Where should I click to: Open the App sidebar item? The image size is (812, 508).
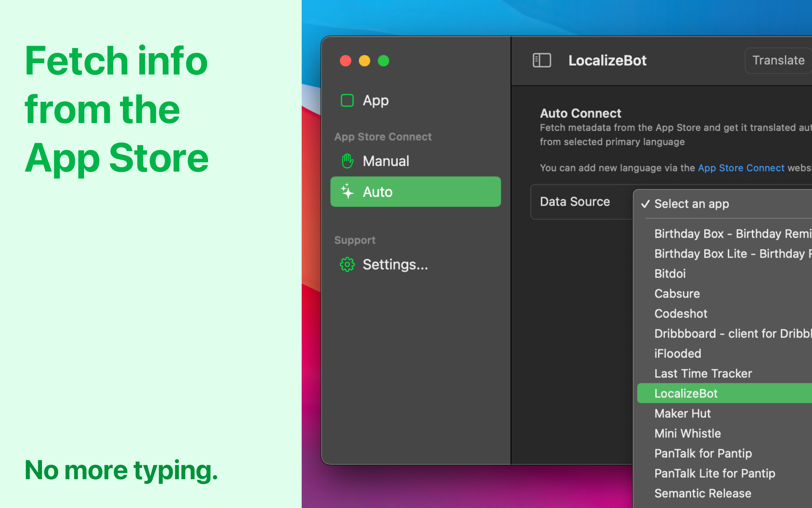415,100
